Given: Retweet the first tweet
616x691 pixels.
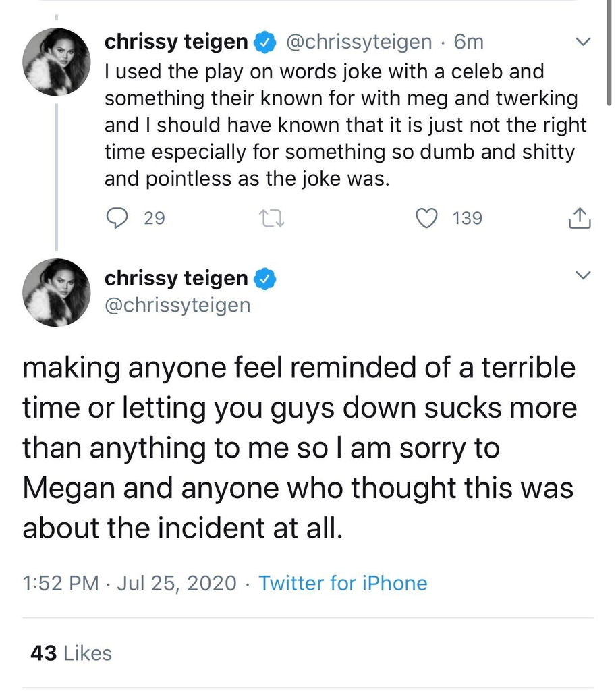Looking at the screenshot, I should [x=271, y=218].
